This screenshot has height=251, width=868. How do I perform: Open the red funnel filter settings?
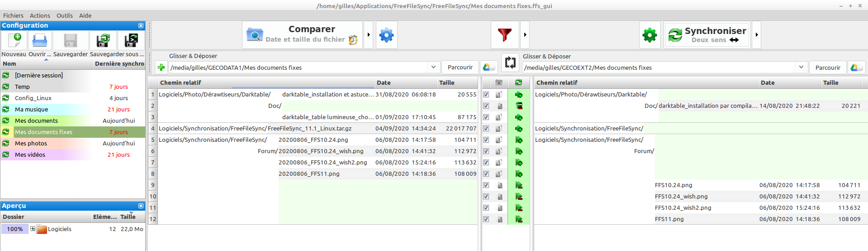point(505,35)
